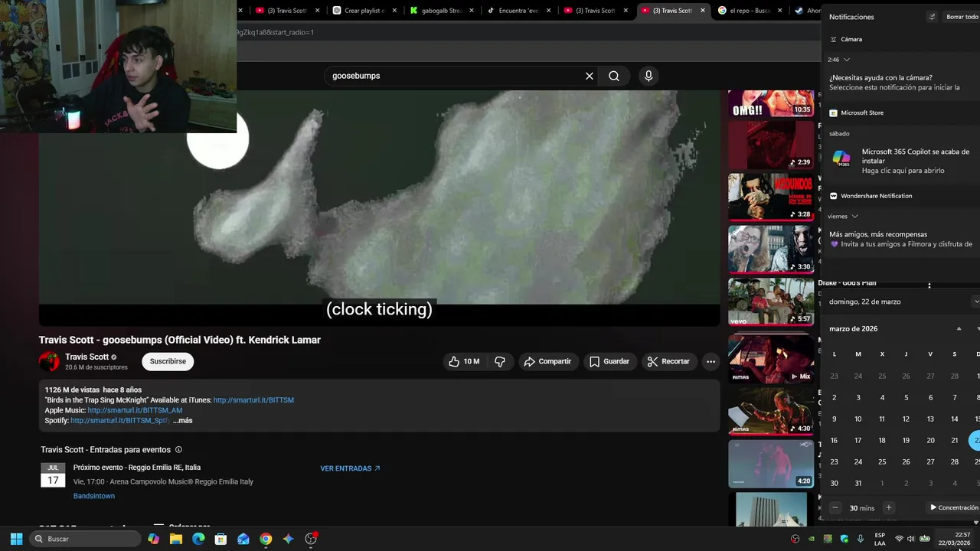Select March 31 in calendar
Viewport: 980px width, 551px height.
(x=858, y=484)
